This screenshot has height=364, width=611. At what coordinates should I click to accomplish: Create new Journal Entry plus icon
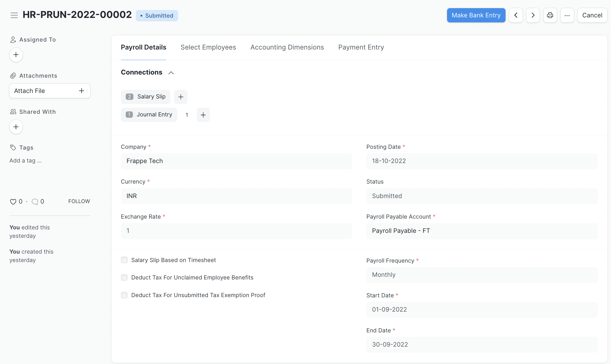coord(203,115)
